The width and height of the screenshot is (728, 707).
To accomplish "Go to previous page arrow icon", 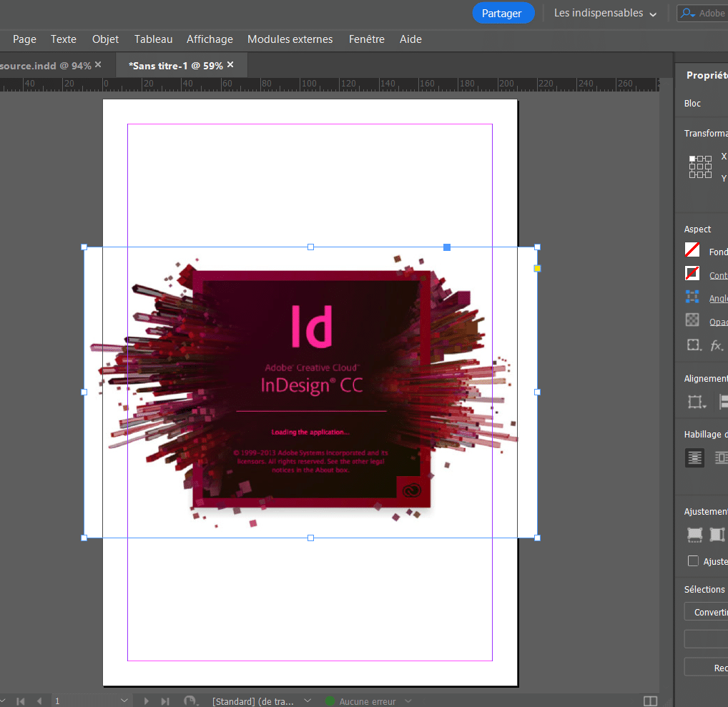I will (x=39, y=701).
